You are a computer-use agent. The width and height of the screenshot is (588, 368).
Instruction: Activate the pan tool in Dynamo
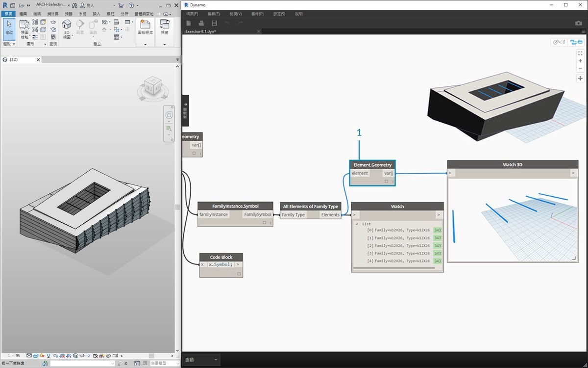click(x=580, y=78)
